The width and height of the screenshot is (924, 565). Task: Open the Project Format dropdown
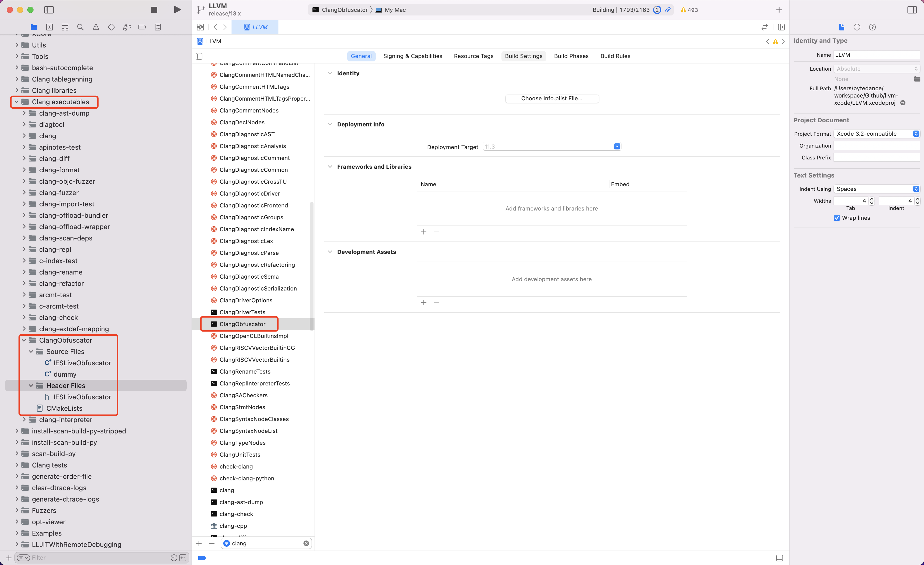[876, 134]
